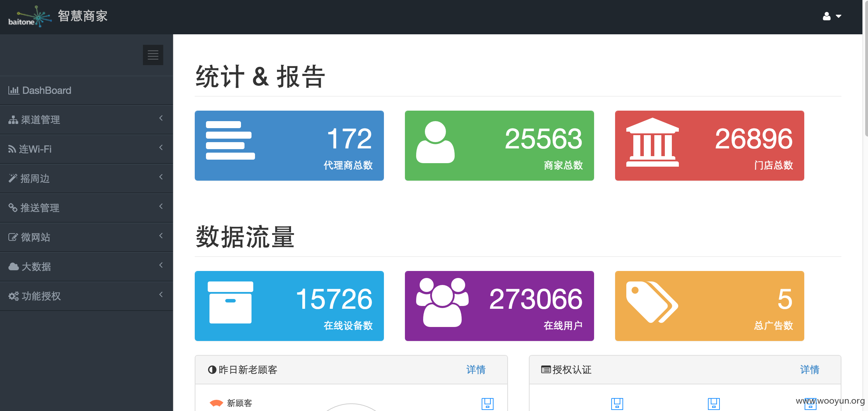
Task: Click the 在线用户 label
Action: coord(563,326)
